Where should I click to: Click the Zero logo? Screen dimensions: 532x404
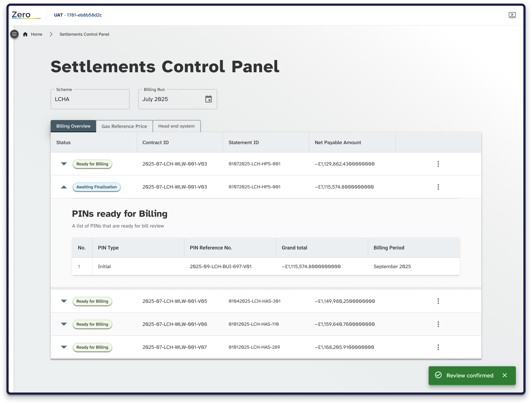pyautogui.click(x=26, y=15)
